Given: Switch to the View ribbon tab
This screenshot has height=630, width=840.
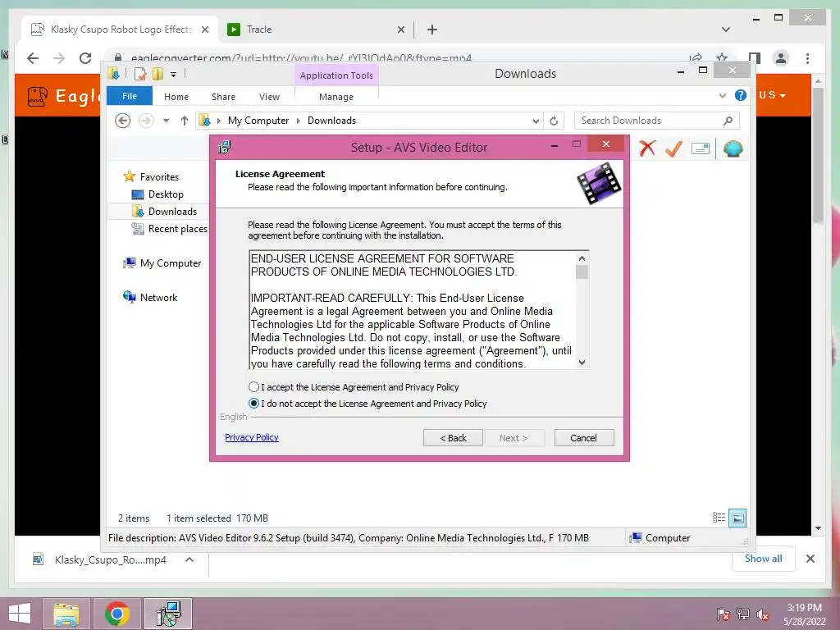Looking at the screenshot, I should 269,97.
